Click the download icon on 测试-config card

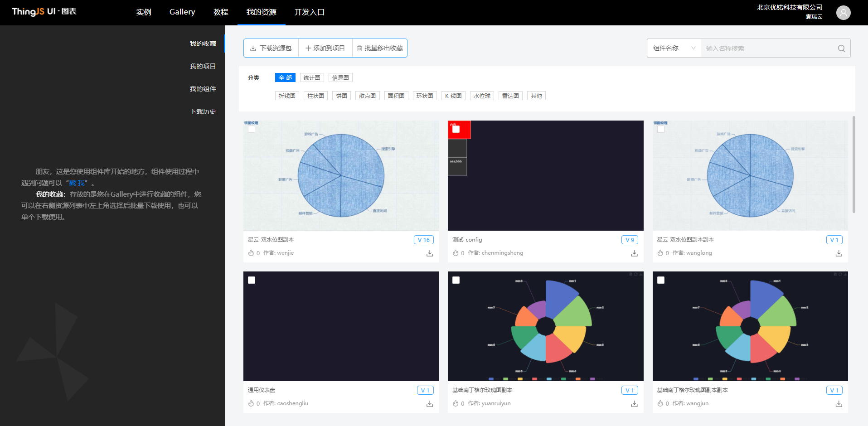click(x=634, y=253)
